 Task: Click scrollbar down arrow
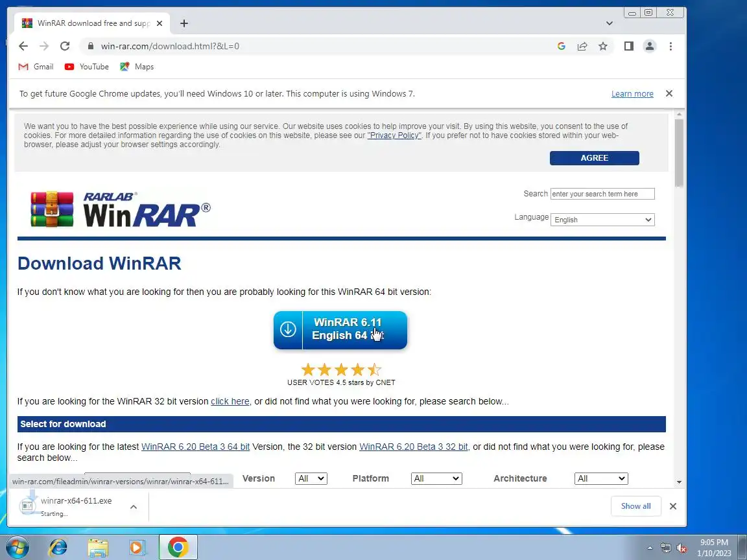point(679,482)
